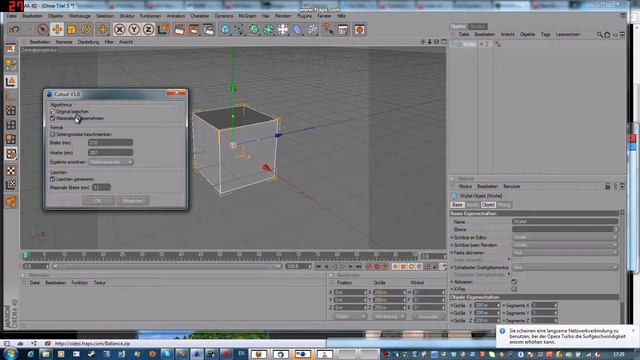Click the white scene objects icon
The height and width of the screenshot is (360, 640).
coord(283,29)
